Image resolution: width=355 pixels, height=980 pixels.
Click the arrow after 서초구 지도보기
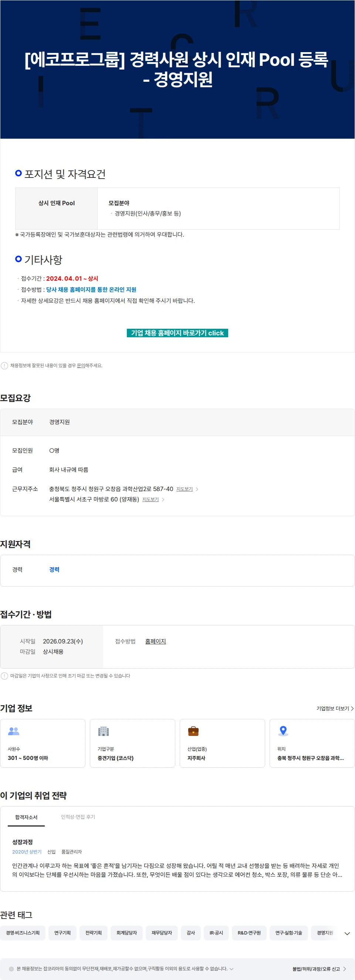click(163, 500)
